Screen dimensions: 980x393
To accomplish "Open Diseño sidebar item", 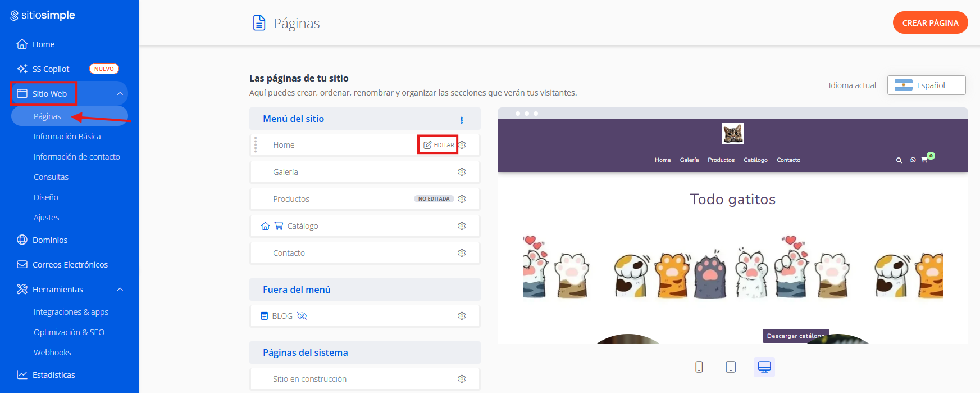I will (x=46, y=197).
